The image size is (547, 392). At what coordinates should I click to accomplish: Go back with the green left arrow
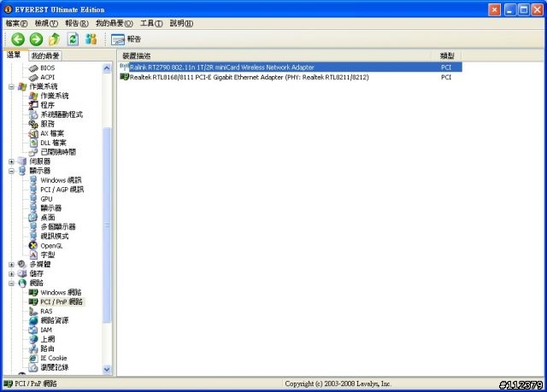[18, 39]
